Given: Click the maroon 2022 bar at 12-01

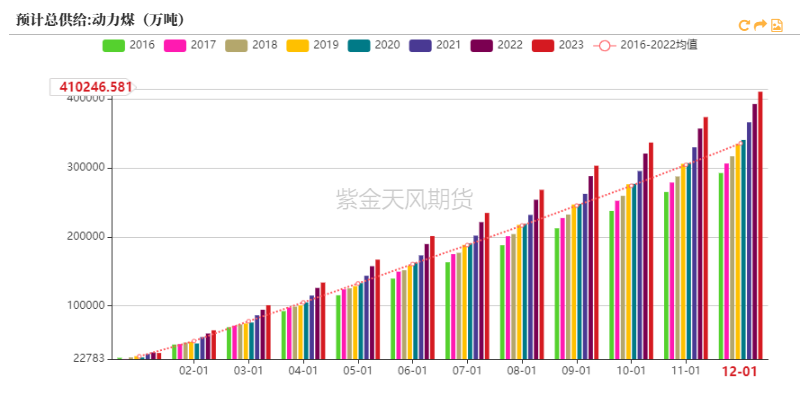Looking at the screenshot, I should 754,231.
